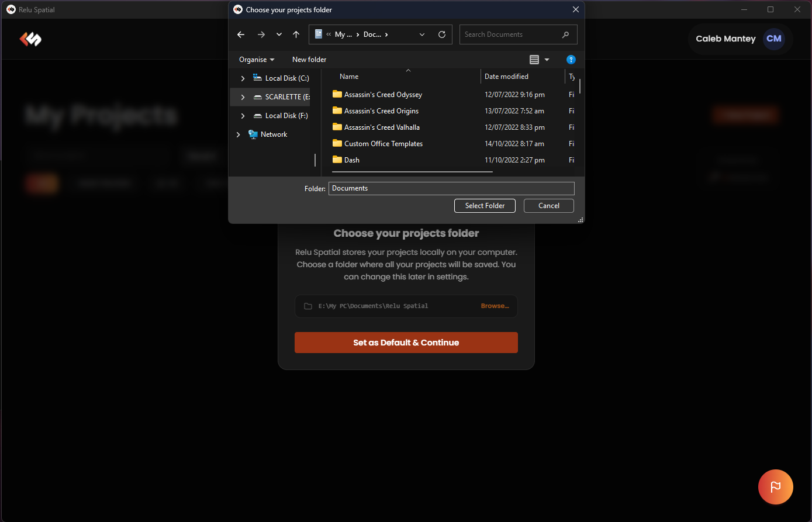
Task: Click the My breadcrumb segment in address bar
Action: tap(343, 34)
